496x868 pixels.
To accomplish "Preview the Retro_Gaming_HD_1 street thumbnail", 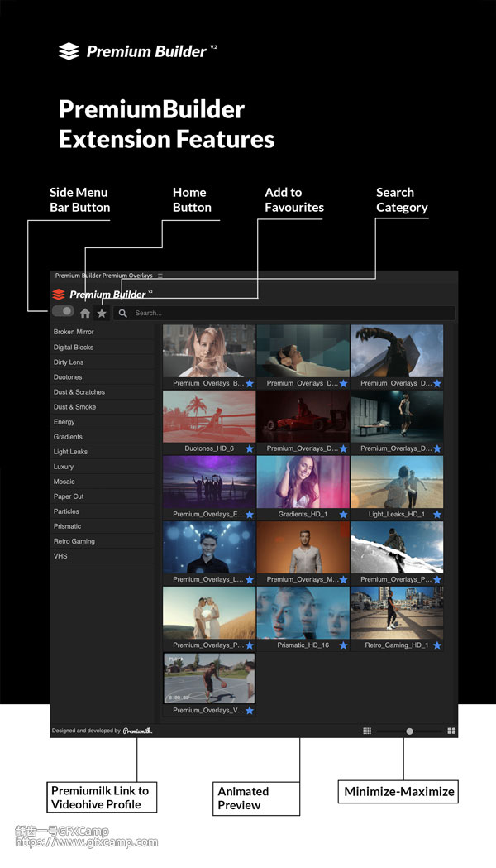I will click(x=397, y=613).
